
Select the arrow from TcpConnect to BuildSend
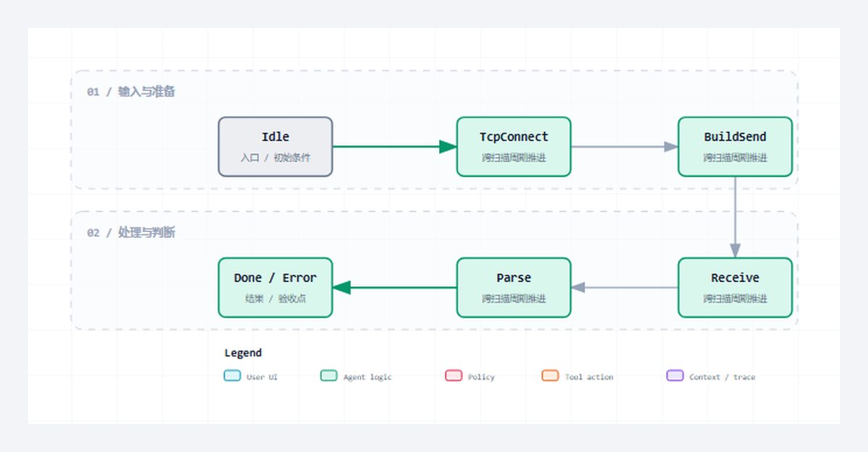click(624, 147)
